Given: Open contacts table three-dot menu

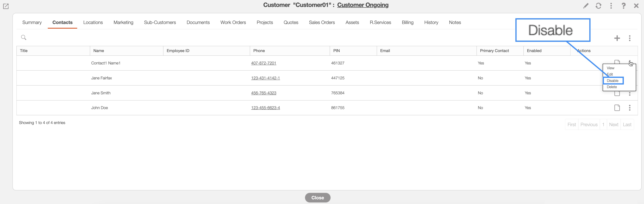Looking at the screenshot, I should click(630, 38).
